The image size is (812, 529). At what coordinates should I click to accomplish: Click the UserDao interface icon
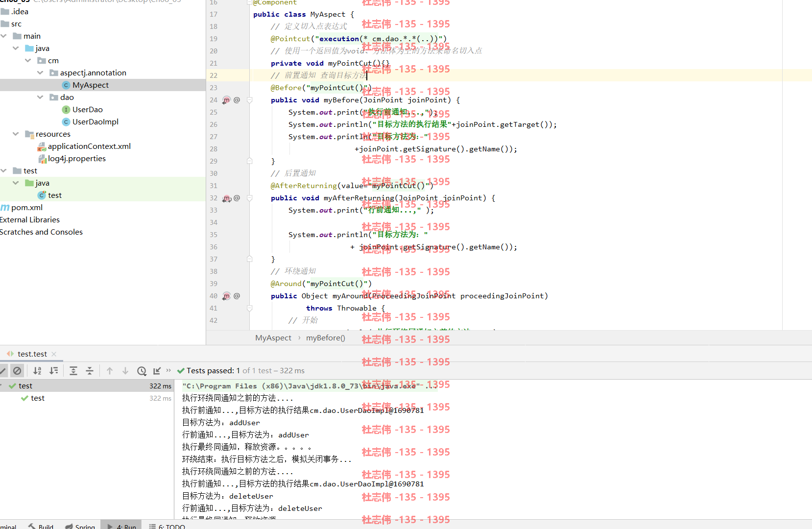pos(66,109)
